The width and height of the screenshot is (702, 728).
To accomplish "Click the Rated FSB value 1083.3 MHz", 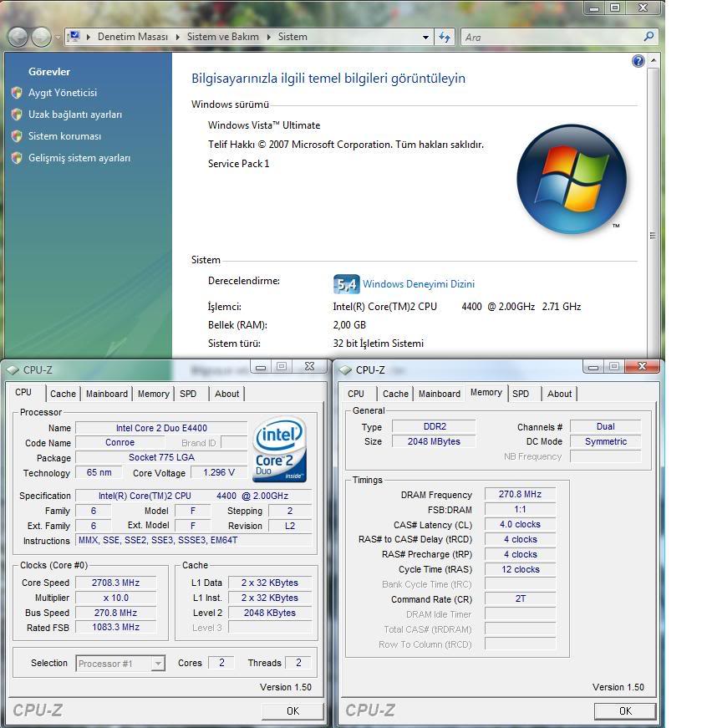I will (x=115, y=627).
